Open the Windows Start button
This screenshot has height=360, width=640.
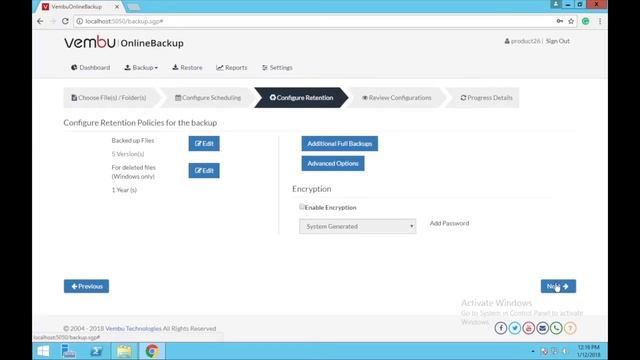click(x=43, y=351)
